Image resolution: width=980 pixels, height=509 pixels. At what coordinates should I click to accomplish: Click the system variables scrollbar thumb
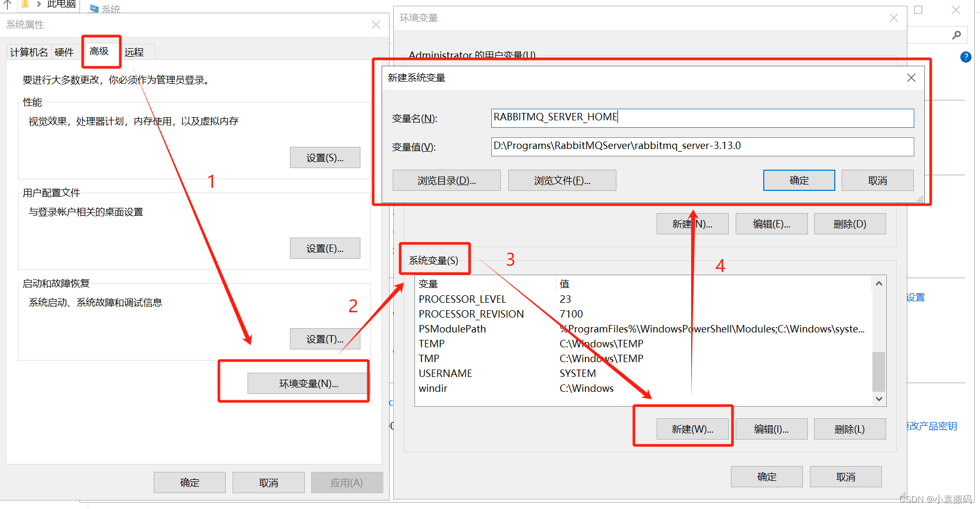click(x=879, y=371)
